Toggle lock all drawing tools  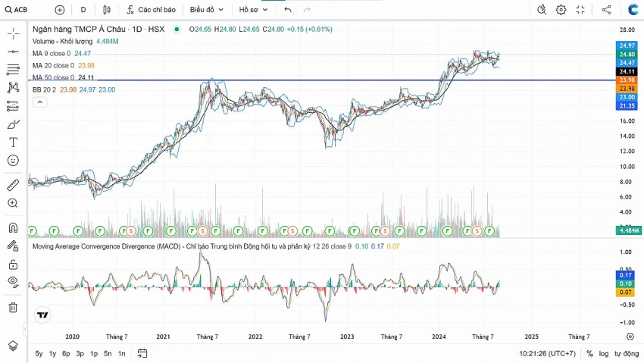[13, 264]
